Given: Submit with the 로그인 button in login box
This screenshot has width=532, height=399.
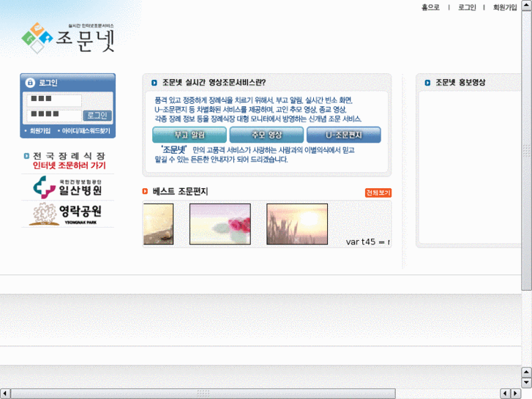Looking at the screenshot, I should tap(97, 116).
